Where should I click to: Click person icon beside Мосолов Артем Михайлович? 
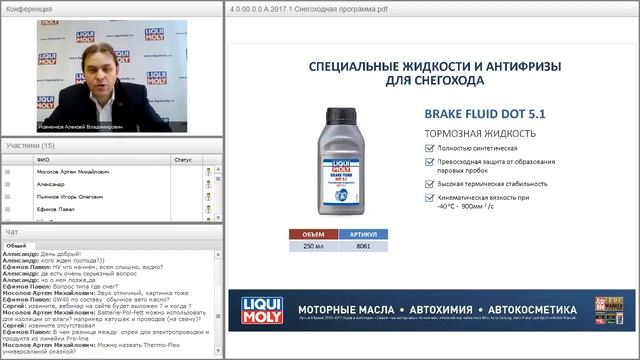click(x=209, y=172)
